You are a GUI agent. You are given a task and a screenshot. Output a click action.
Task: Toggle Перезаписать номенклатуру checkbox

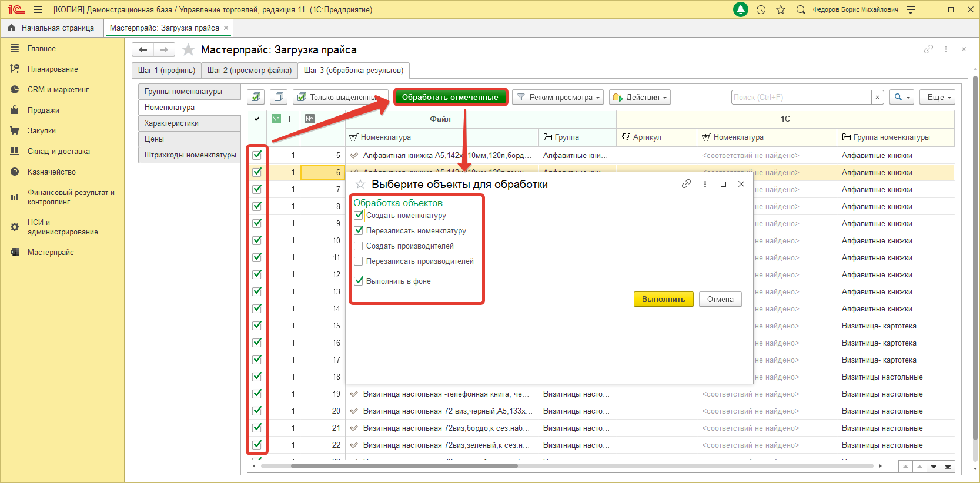(x=359, y=230)
